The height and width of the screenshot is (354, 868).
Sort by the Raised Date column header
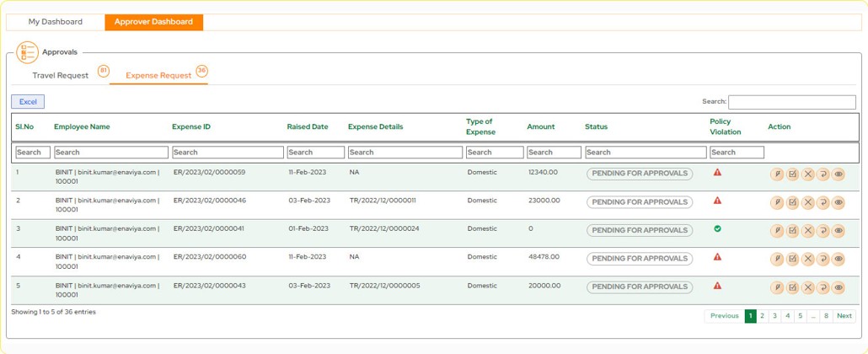coord(308,127)
